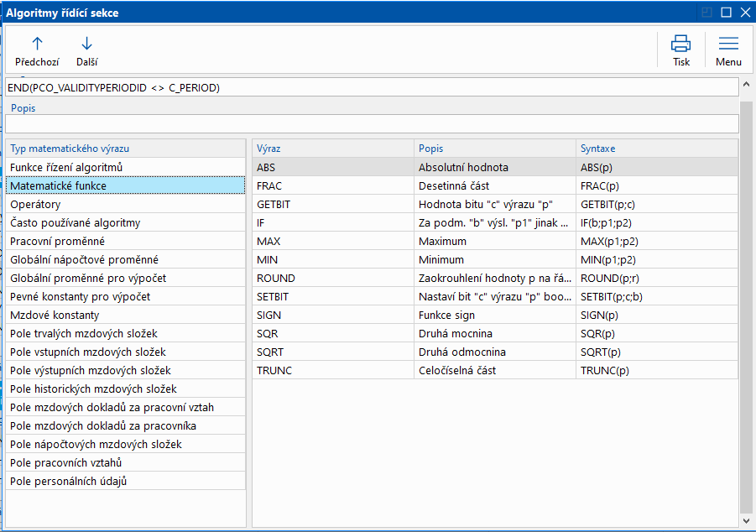The height and width of the screenshot is (532, 756).
Task: Click the window pin icon in title bar
Action: (707, 12)
